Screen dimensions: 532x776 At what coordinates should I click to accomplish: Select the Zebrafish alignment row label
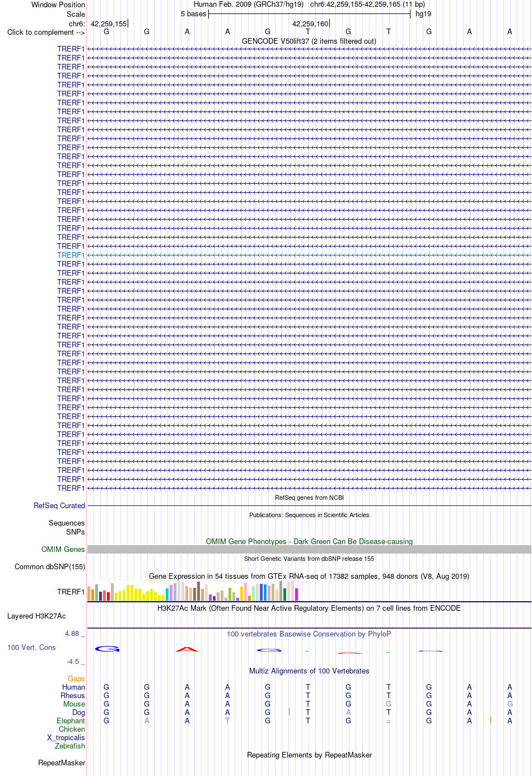coord(70,746)
